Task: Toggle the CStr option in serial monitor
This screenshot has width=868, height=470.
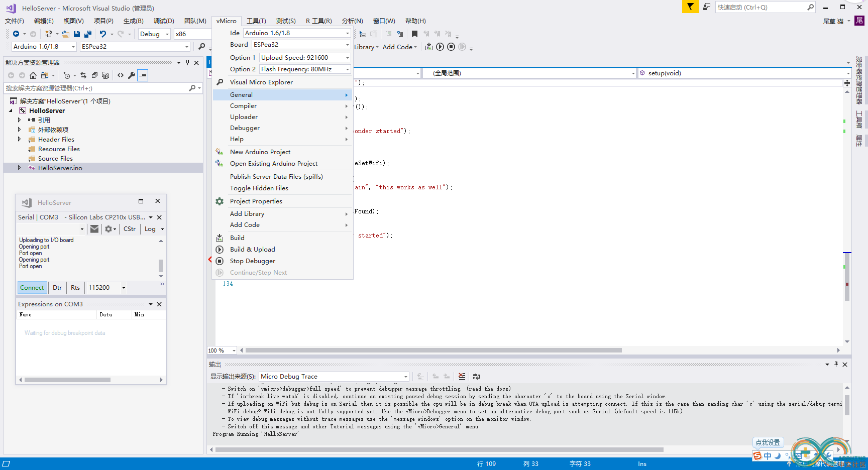Action: point(130,229)
